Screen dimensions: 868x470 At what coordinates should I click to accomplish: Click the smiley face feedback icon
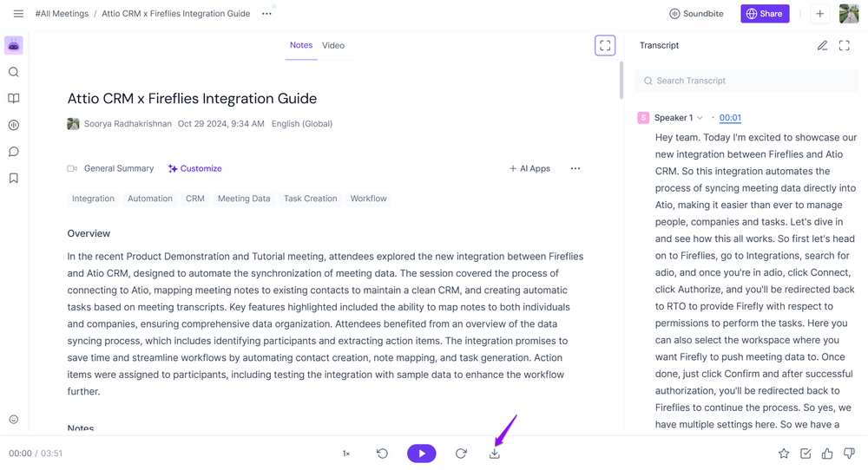click(14, 419)
